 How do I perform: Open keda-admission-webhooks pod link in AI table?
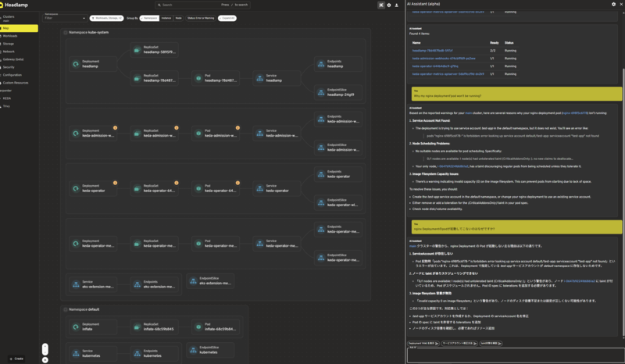point(444,59)
